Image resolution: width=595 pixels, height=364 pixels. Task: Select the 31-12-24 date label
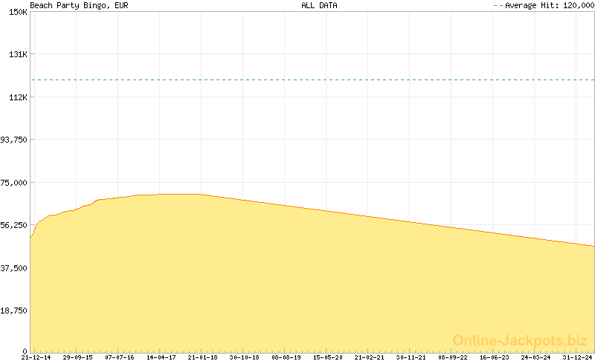click(x=577, y=357)
